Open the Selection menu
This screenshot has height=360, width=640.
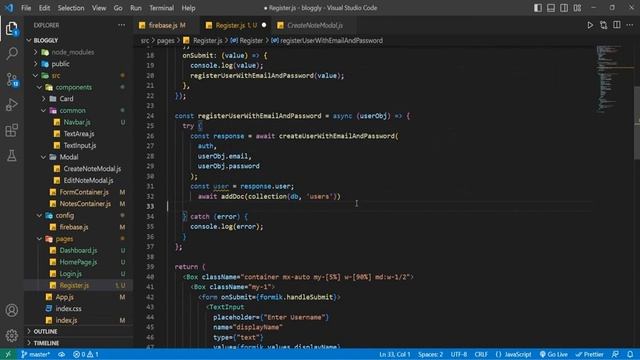coord(71,8)
